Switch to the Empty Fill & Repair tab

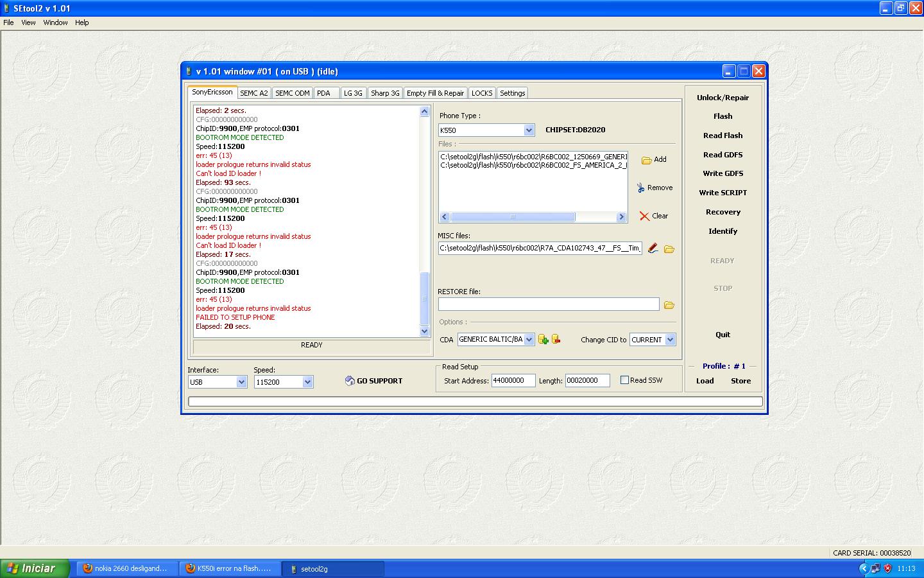[435, 93]
